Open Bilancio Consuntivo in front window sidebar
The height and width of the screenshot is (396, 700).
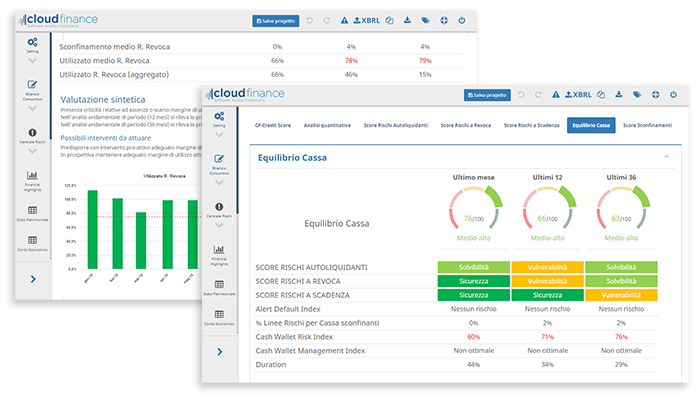pyautogui.click(x=219, y=165)
